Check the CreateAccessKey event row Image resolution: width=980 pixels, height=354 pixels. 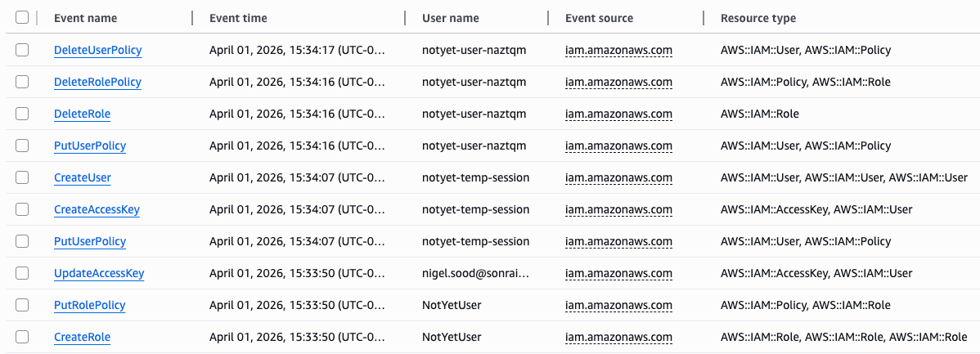click(22, 209)
